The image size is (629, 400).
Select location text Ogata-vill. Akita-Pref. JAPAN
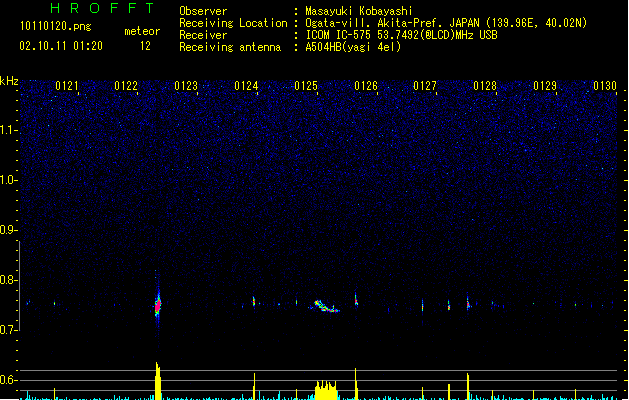pos(392,23)
